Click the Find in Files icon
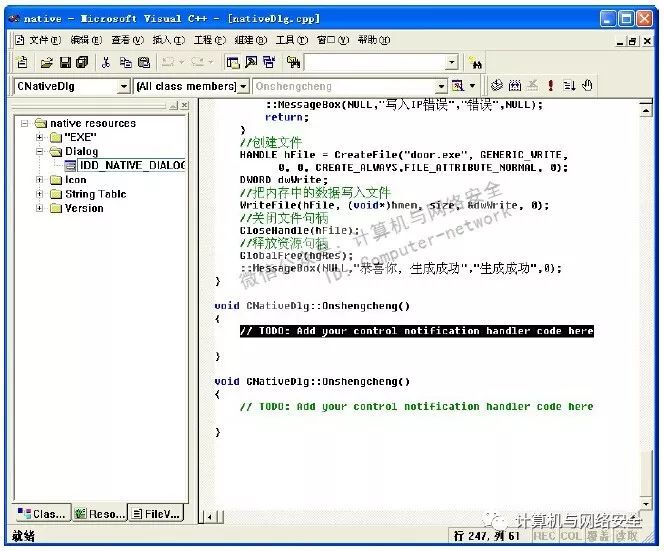Viewport: 664px width, 551px height. (293, 63)
